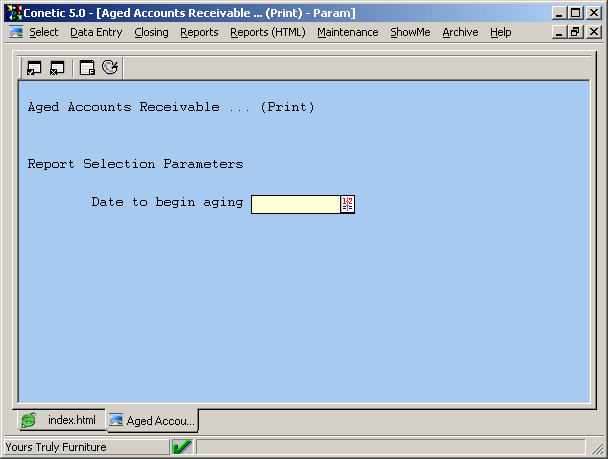This screenshot has width=608, height=459.
Task: Click the second toolbar icon with the x mark
Action: pyautogui.click(x=57, y=68)
